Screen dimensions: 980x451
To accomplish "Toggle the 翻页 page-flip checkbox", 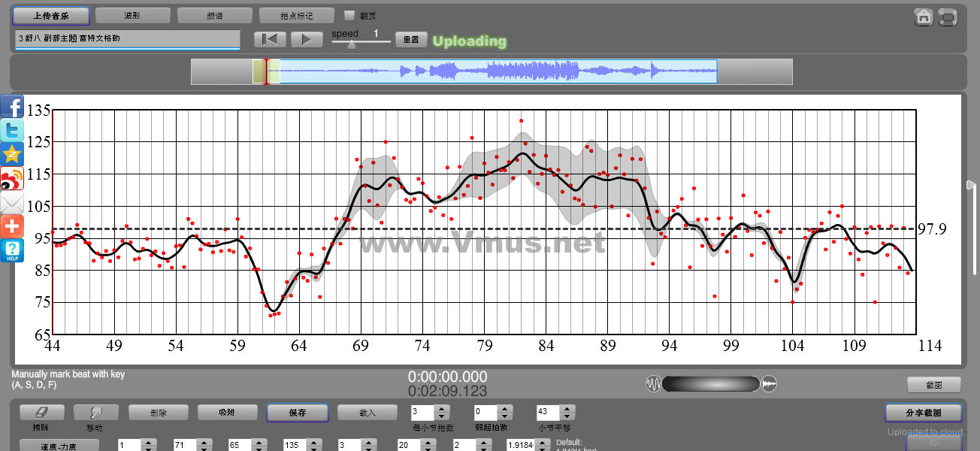I will (x=349, y=15).
